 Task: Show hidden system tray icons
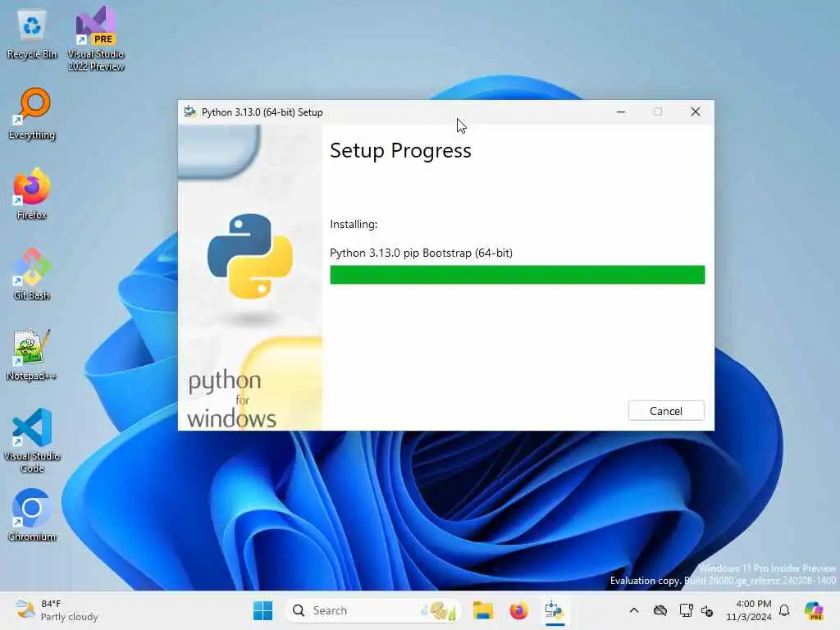(x=634, y=610)
